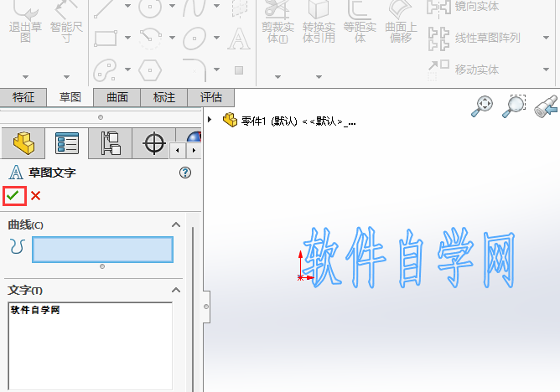The height and width of the screenshot is (392, 560).
Task: Switch to the 曲面 (Surfaces) tab
Action: 117,97
